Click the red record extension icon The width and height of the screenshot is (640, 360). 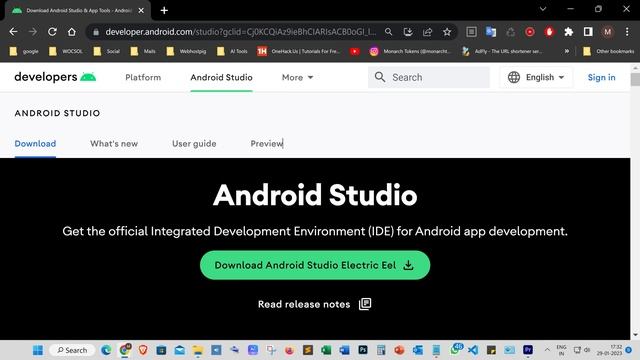point(530,32)
